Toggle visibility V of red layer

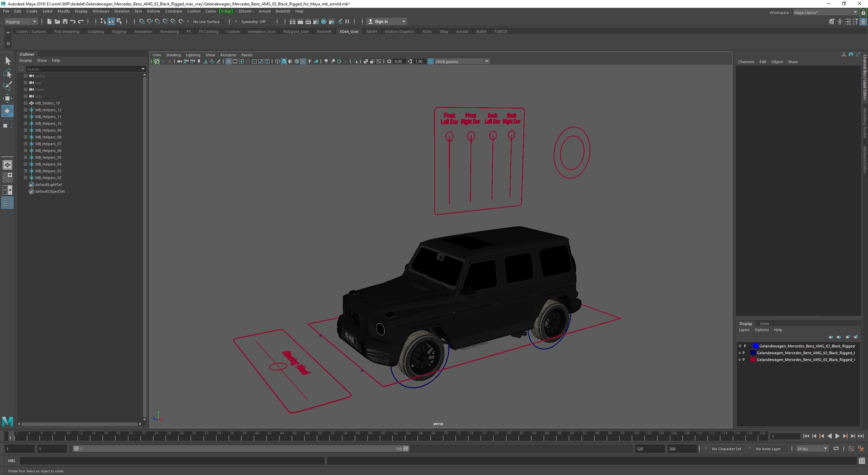tap(740, 360)
